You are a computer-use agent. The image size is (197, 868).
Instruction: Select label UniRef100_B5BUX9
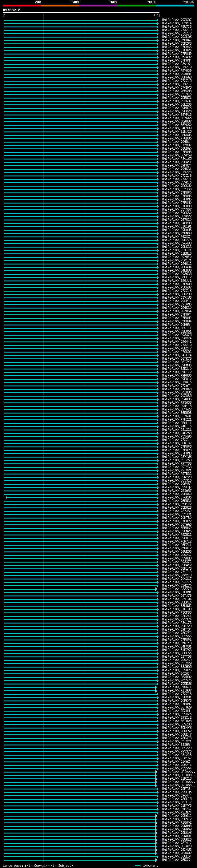click(176, 528)
